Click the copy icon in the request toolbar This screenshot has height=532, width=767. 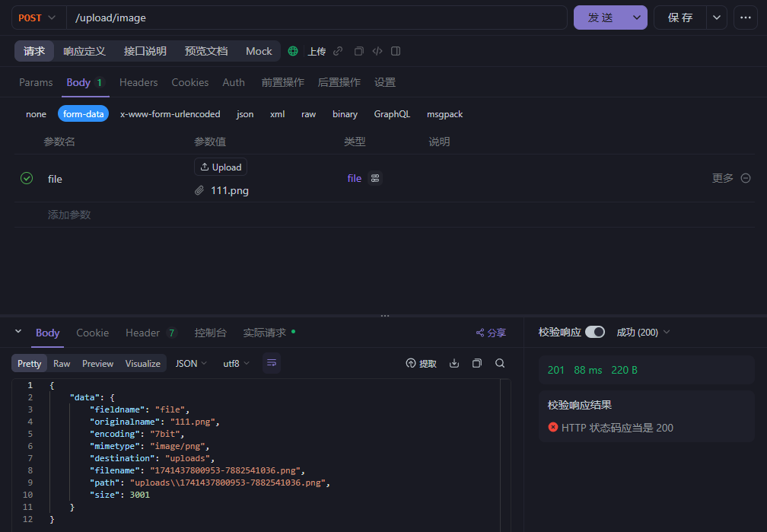pos(358,51)
